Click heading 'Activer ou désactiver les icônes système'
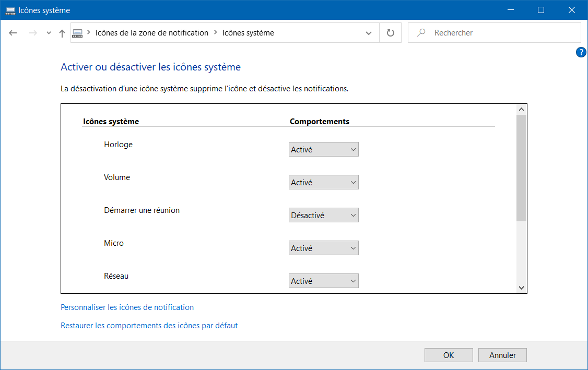The image size is (588, 370). point(151,67)
